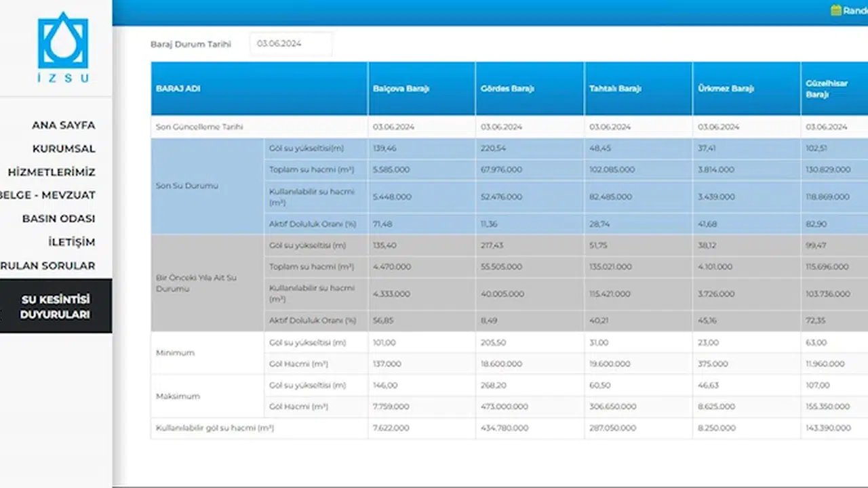Screen dimensions: 868x488
Task: Click the Balçova Barajı column header
Action: click(401, 89)
